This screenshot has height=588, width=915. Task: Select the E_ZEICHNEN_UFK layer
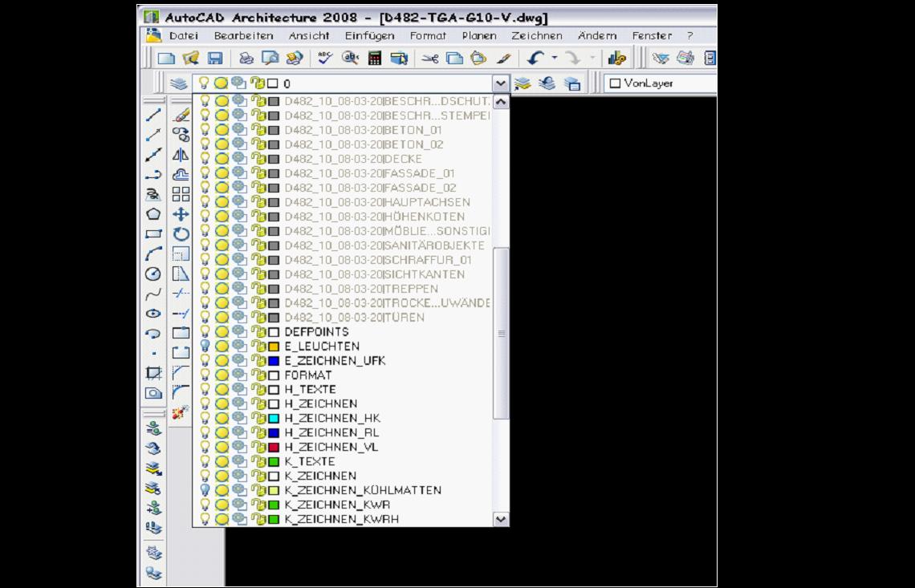click(335, 360)
